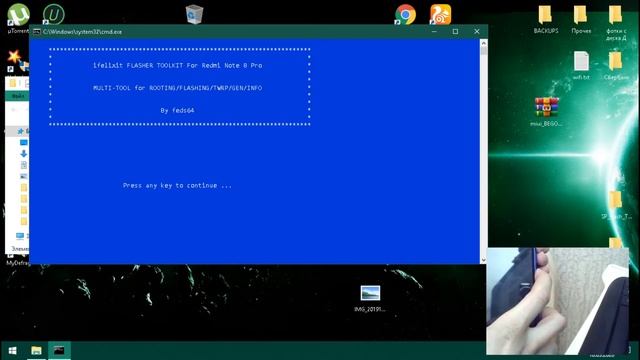Click the Downloads arrow in Explorer sidebar

click(x=24, y=153)
